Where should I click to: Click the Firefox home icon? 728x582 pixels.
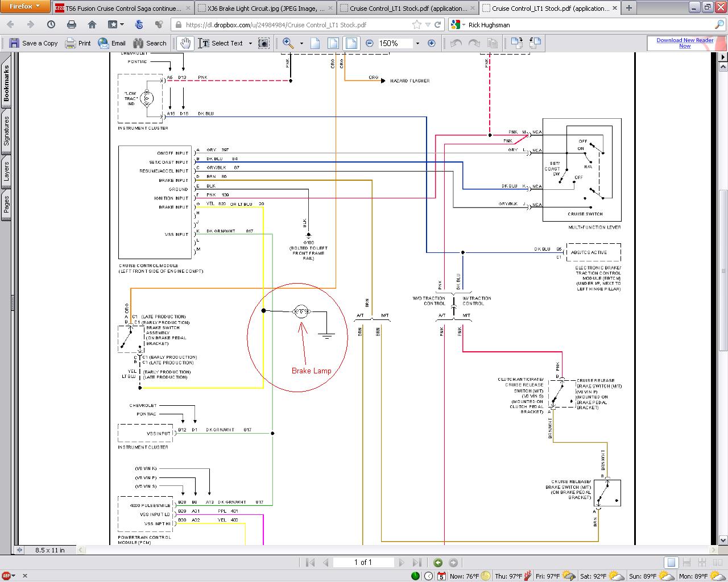point(92,24)
